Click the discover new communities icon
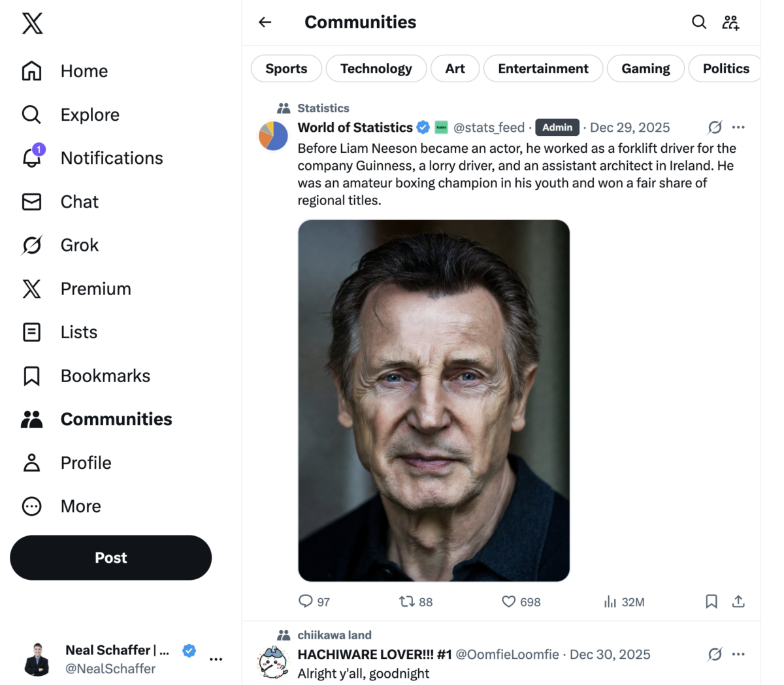 click(x=730, y=22)
